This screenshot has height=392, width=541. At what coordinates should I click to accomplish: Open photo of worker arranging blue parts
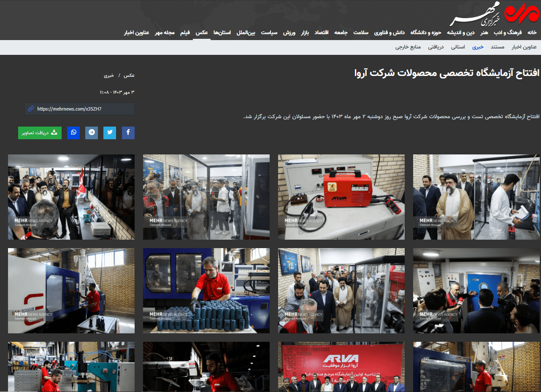click(206, 291)
